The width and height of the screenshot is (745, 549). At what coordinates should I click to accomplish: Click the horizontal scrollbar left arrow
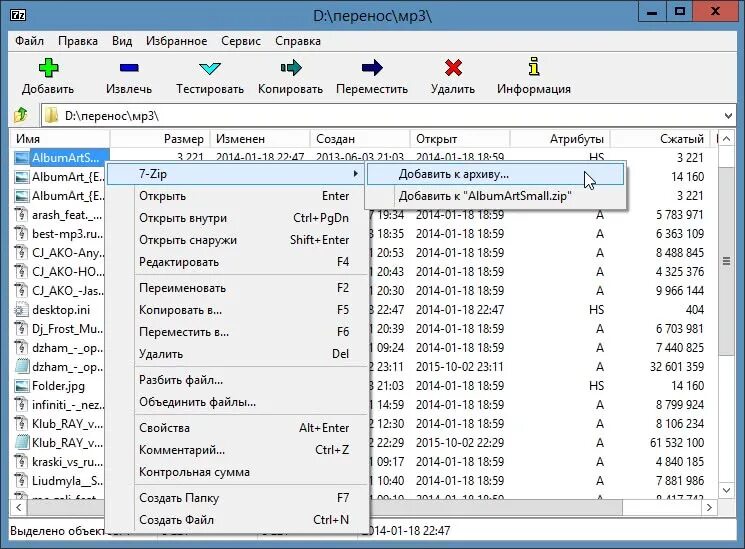[x=18, y=508]
